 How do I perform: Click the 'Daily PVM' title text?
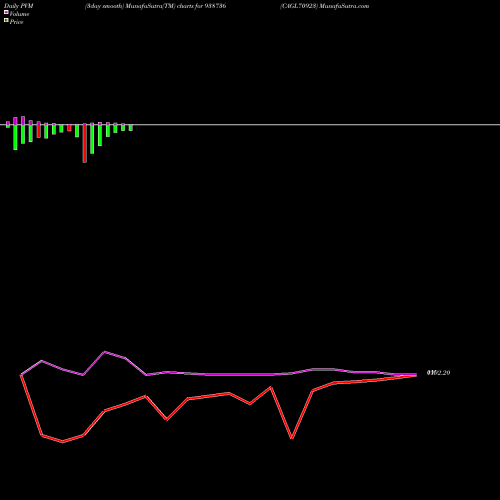click(x=19, y=6)
